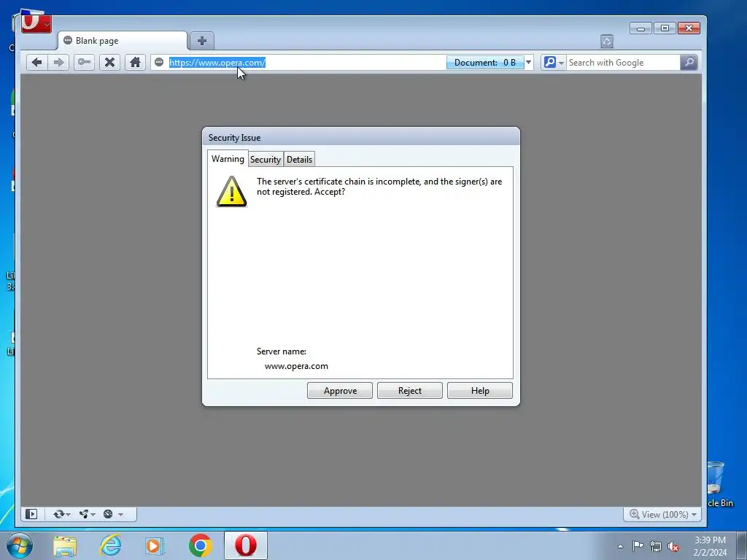The width and height of the screenshot is (747, 560).
Task: Open the search engine selector dropdown
Action: pos(554,63)
